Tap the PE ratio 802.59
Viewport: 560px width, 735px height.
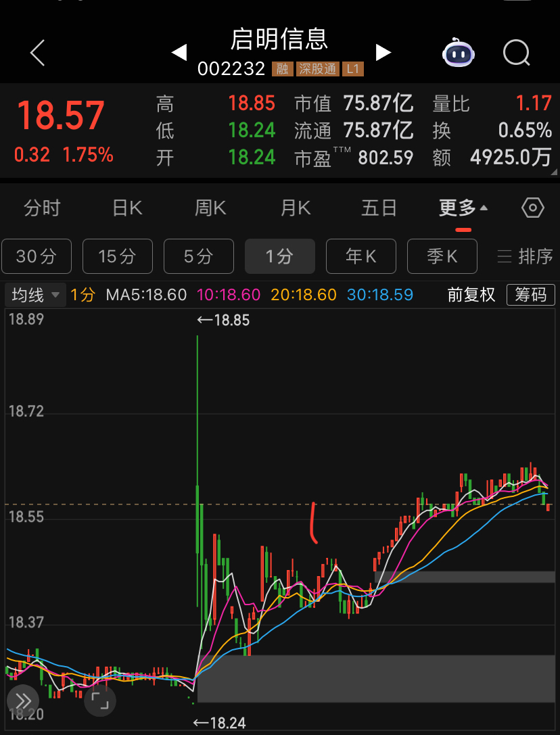point(386,158)
